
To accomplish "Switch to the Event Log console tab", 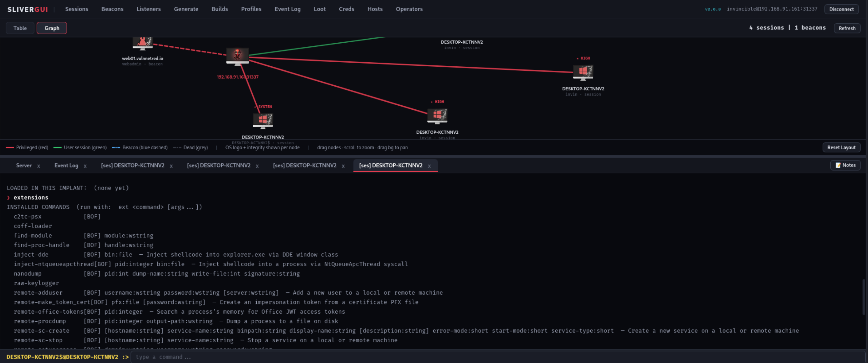I will [66, 166].
